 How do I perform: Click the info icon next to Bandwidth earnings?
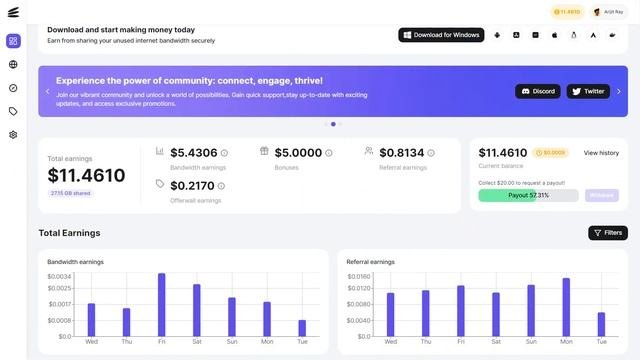click(x=224, y=153)
